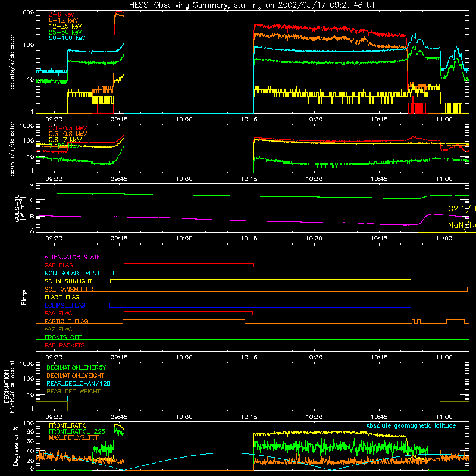The image size is (476, 476).
Task: Select the NON_SOLAR_EVENT flag label
Action: coord(72,273)
